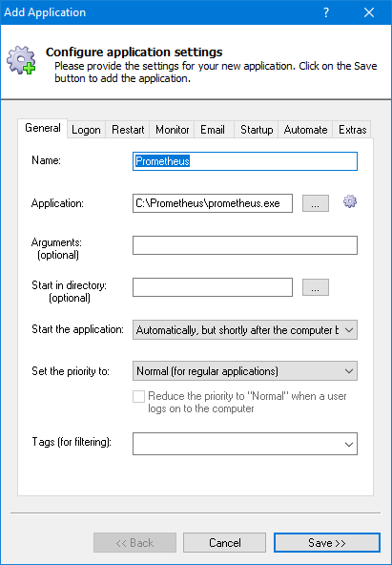Click the Configure application settings gear icon
Screen dimensions: 392x565
pos(21,60)
